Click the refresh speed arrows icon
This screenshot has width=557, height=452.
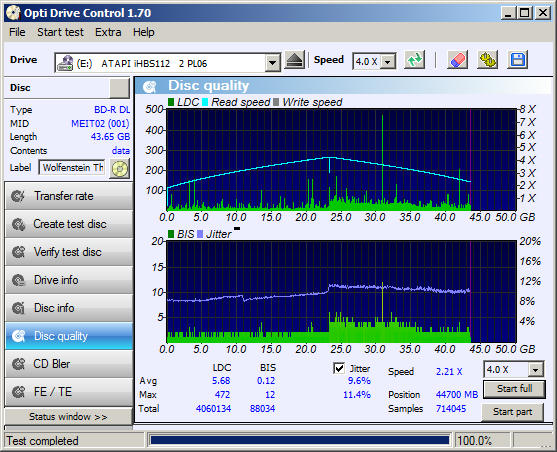pos(415,60)
